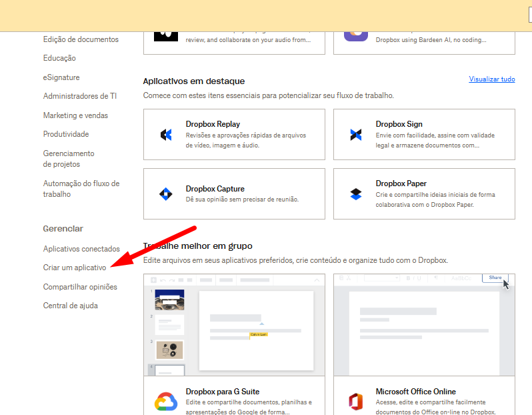532x415 pixels.
Task: Open the eSignature category
Action: click(x=61, y=77)
